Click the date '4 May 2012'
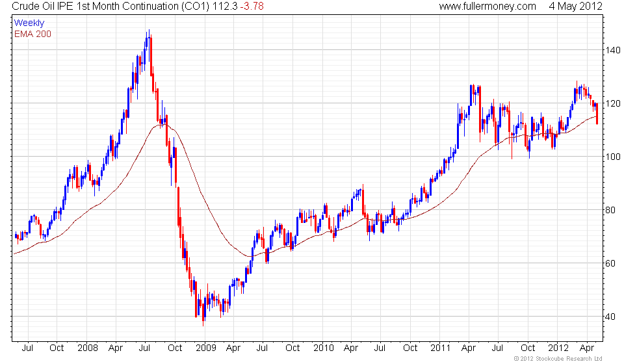This screenshot has width=637, height=364. [576, 6]
